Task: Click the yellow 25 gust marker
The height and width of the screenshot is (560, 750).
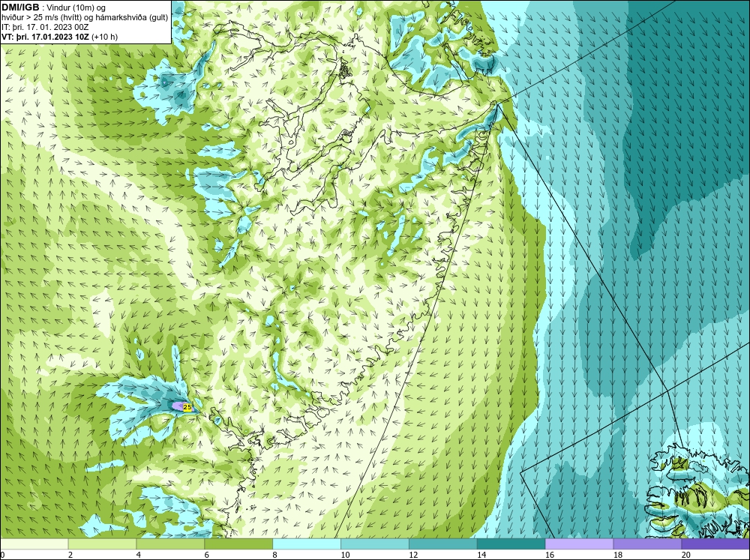Action: 187,408
